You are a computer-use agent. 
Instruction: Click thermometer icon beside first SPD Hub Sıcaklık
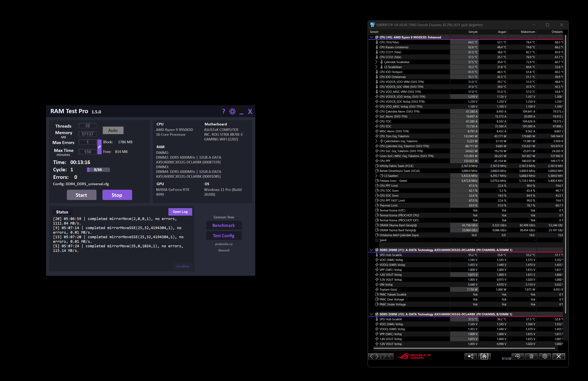377,255
